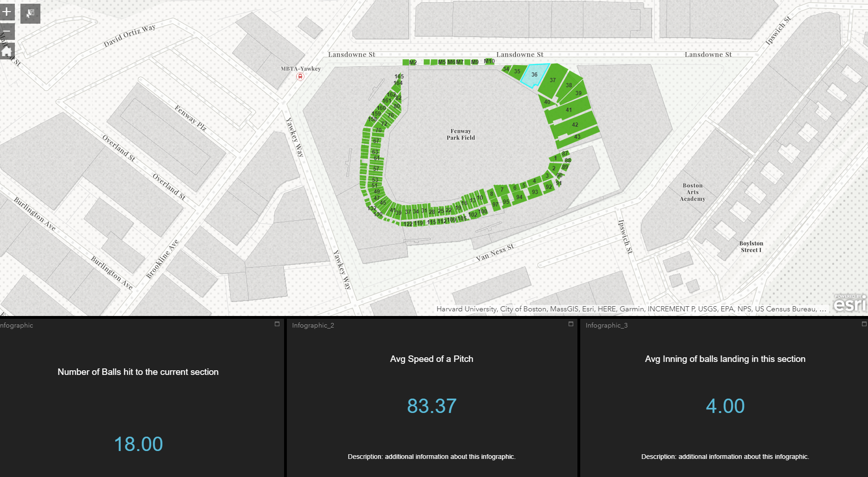The height and width of the screenshot is (477, 868).
Task: Click the Infographic_3 panel header
Action: coord(606,325)
